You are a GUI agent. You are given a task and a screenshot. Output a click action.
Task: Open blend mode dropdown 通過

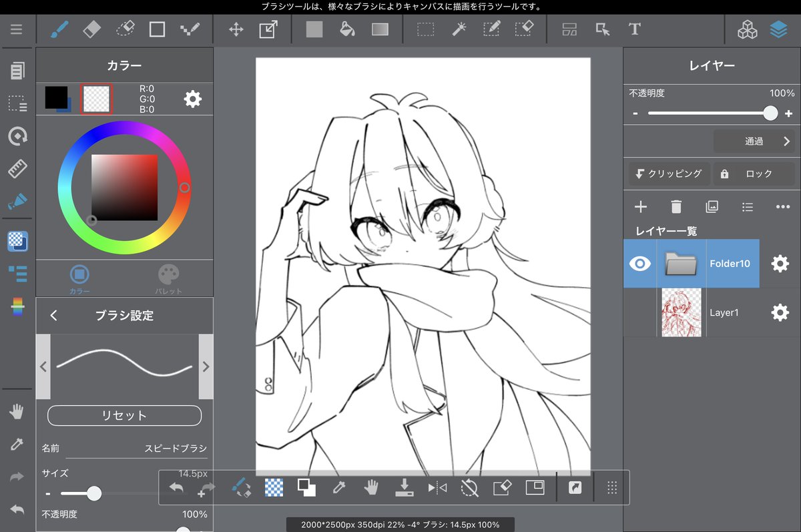coord(754,142)
